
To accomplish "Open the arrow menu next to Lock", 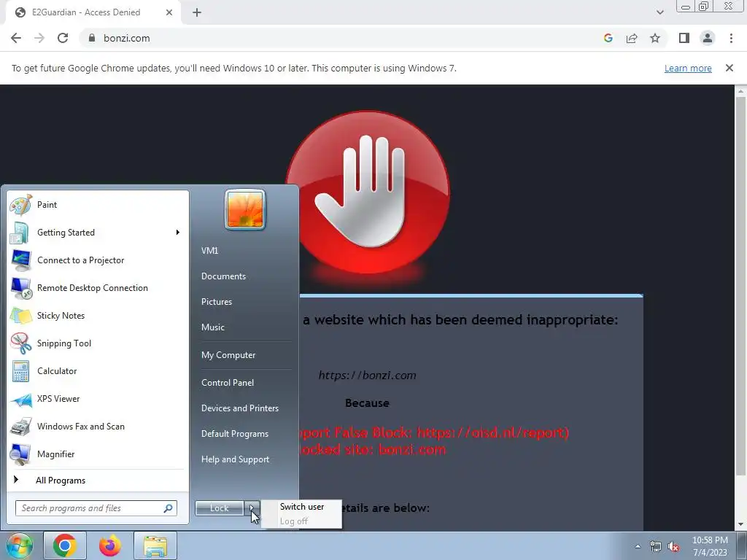I will click(252, 508).
